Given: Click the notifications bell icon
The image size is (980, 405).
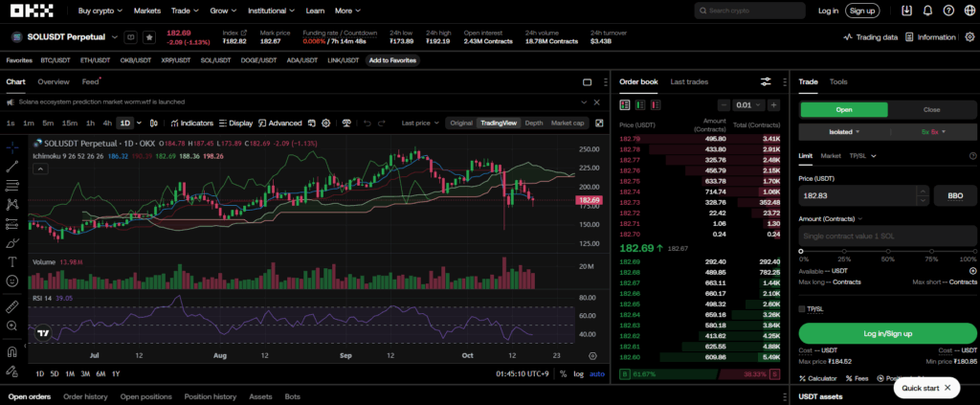Looking at the screenshot, I should pyautogui.click(x=926, y=11).
